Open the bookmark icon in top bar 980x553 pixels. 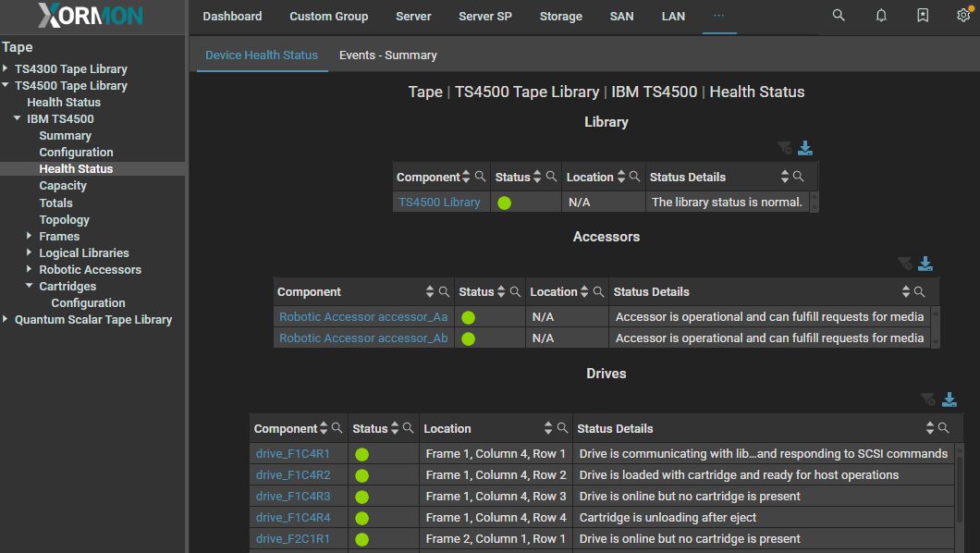coord(923,16)
